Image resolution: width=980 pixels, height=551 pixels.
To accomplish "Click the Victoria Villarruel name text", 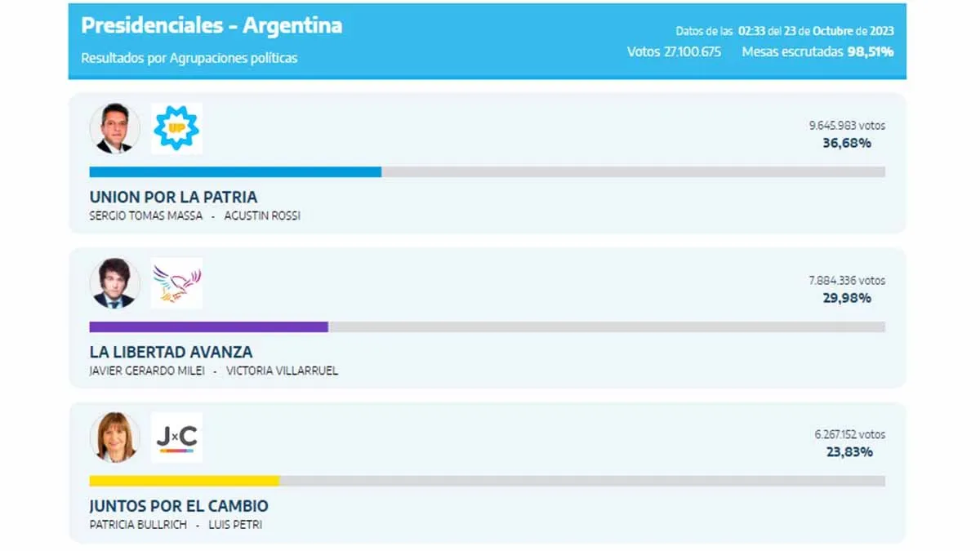I will [x=282, y=371].
